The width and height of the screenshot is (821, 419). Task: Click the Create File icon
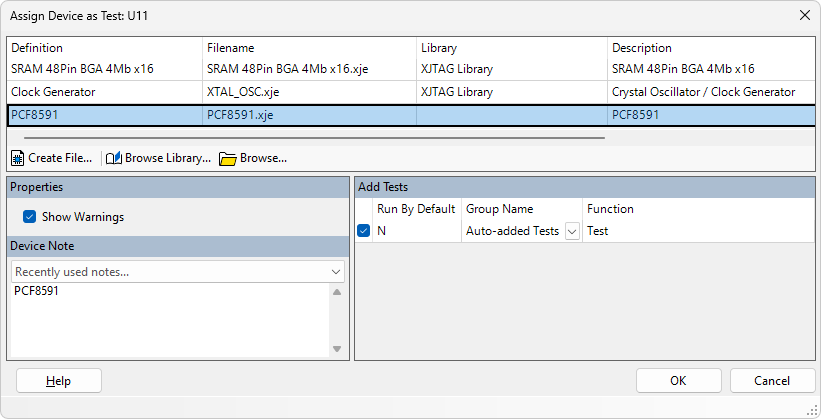pyautogui.click(x=18, y=158)
